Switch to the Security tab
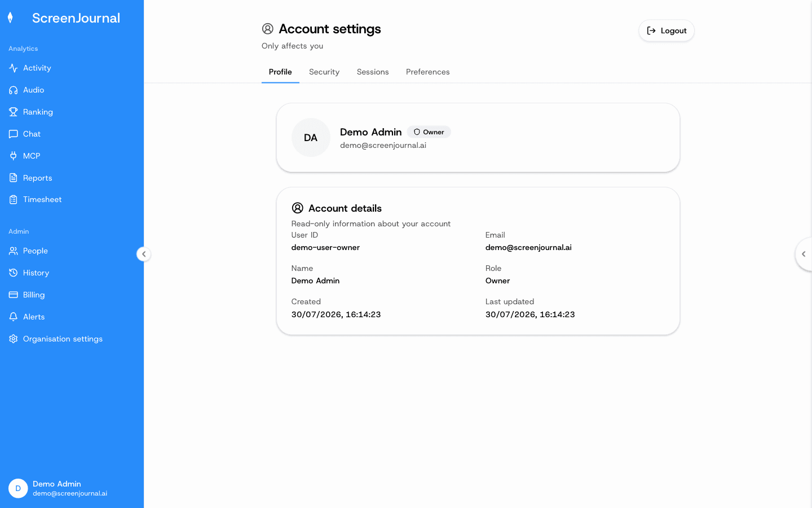 tap(324, 72)
